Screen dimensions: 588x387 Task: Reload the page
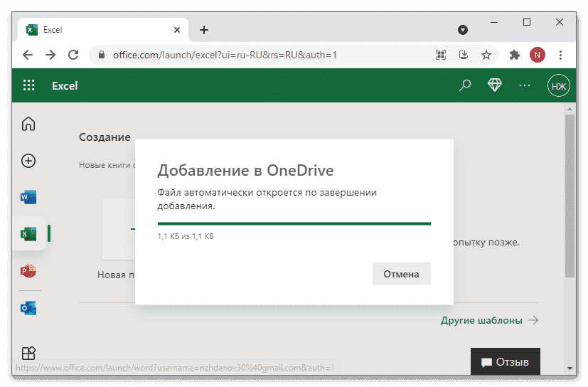point(73,55)
